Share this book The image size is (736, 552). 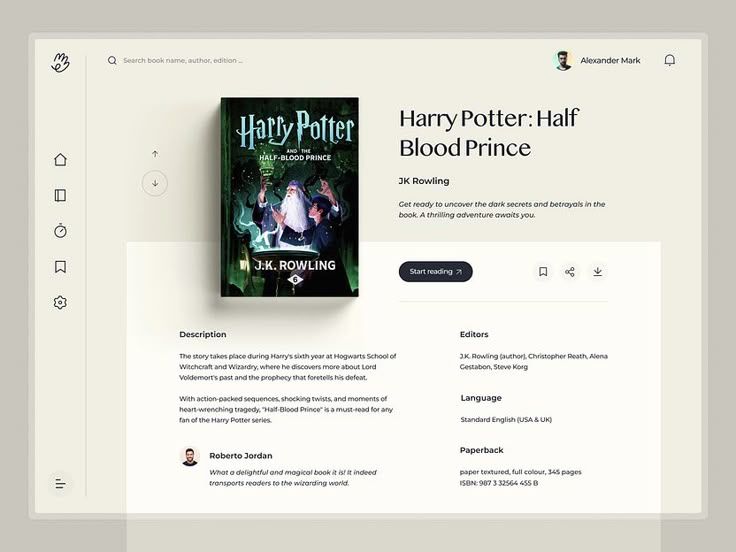coord(570,271)
